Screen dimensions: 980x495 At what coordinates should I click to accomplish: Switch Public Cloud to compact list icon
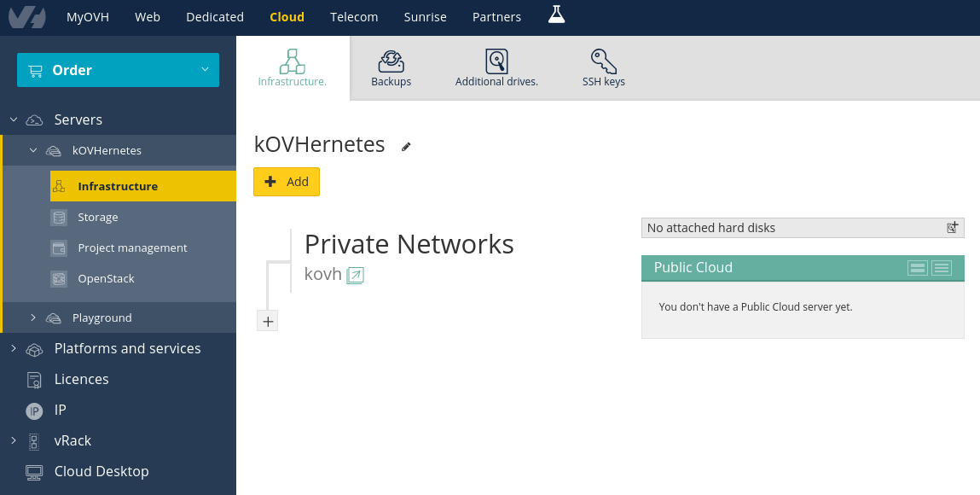point(942,268)
